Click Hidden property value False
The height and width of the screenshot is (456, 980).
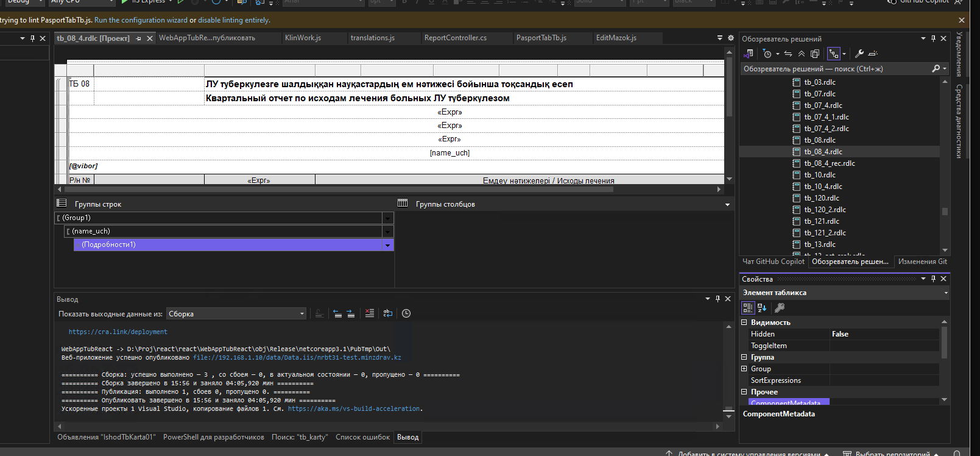point(884,334)
